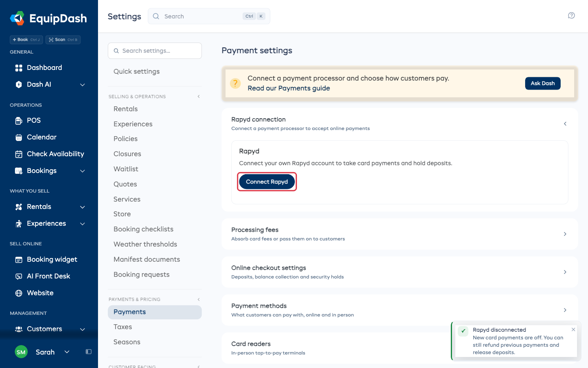Image resolution: width=588 pixels, height=368 pixels.
Task: Dismiss the Rapyd disconnected notification
Action: 573,330
